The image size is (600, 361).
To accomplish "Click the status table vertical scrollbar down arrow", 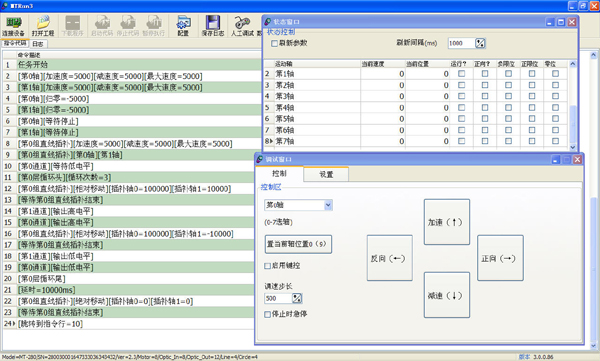I will [x=572, y=147].
